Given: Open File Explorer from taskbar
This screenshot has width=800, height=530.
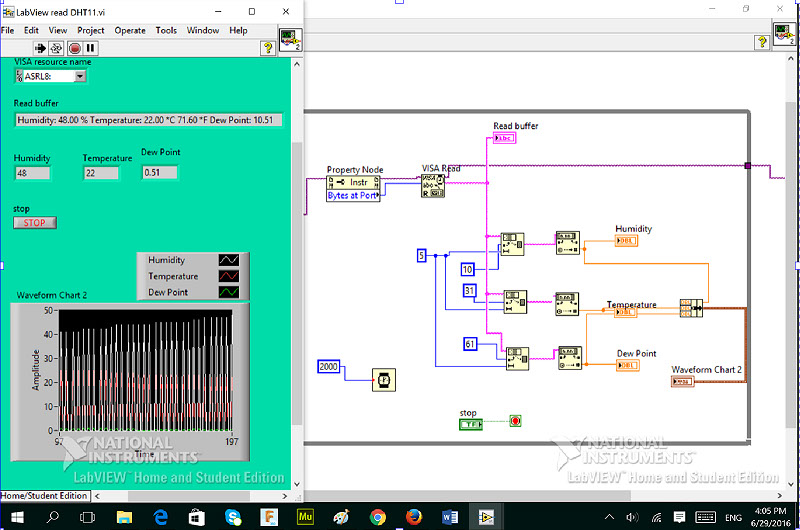Looking at the screenshot, I should click(124, 517).
